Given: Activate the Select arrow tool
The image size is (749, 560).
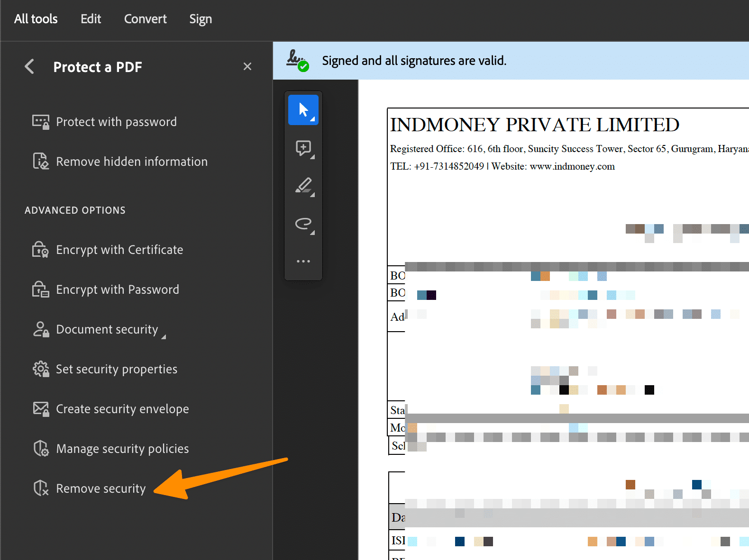Looking at the screenshot, I should point(303,110).
